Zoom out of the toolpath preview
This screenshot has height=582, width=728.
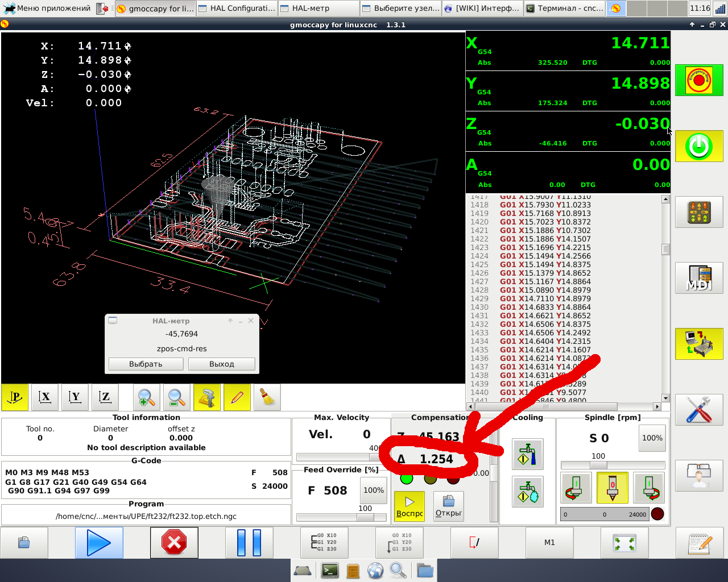point(176,397)
